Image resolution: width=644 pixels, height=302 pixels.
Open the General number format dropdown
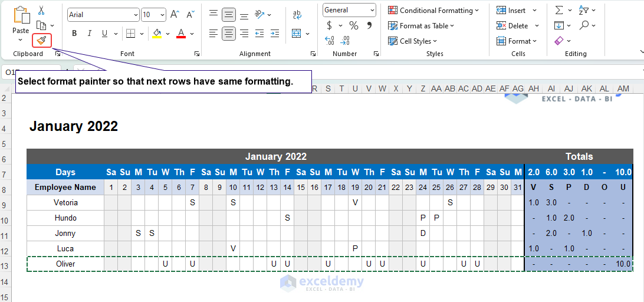(372, 10)
